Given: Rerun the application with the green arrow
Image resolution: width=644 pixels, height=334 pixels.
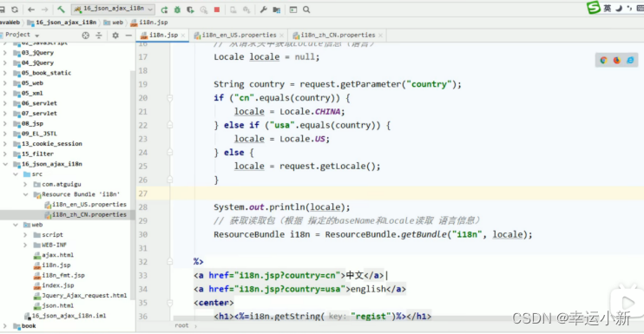Looking at the screenshot, I should [x=164, y=10].
